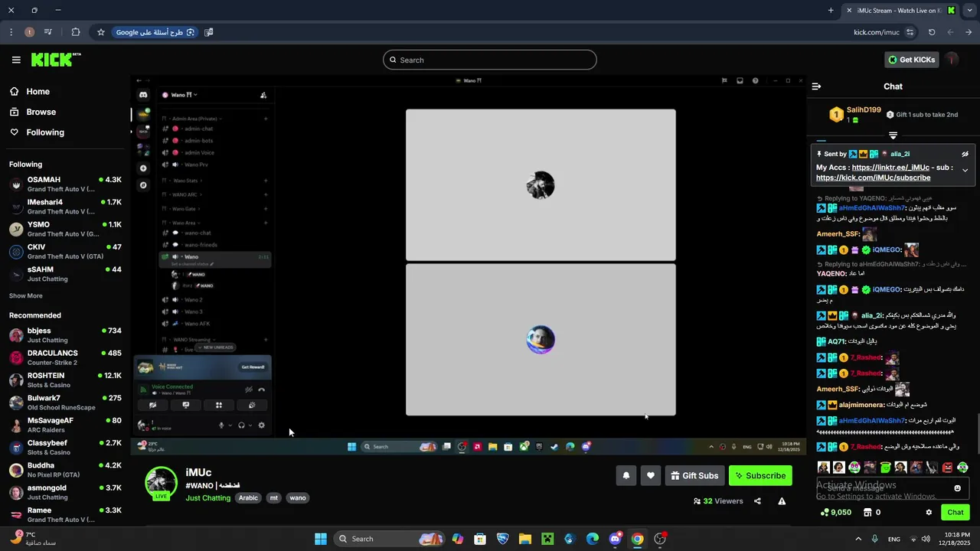Click the Send a message field
Image resolution: width=980 pixels, height=551 pixels.
pyautogui.click(x=893, y=488)
